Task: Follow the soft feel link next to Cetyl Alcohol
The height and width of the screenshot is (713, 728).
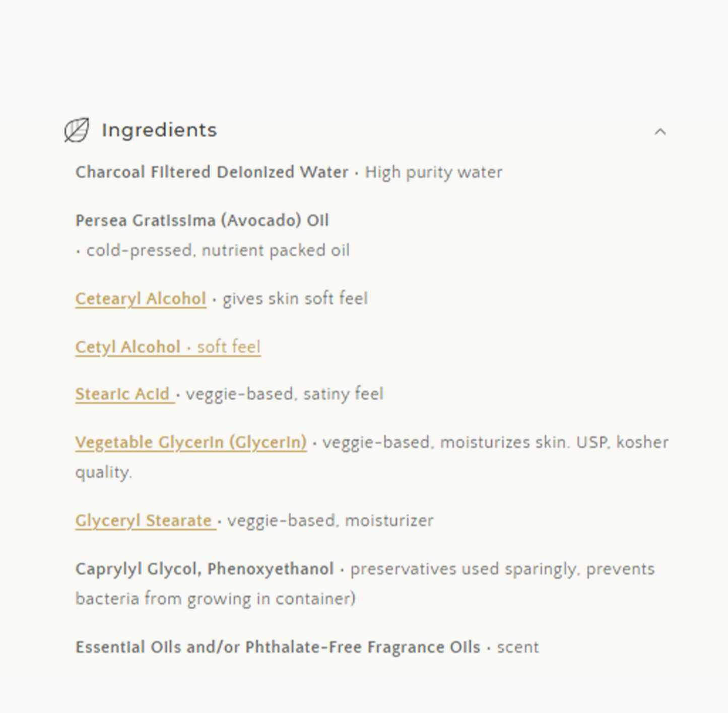Action: click(x=228, y=346)
